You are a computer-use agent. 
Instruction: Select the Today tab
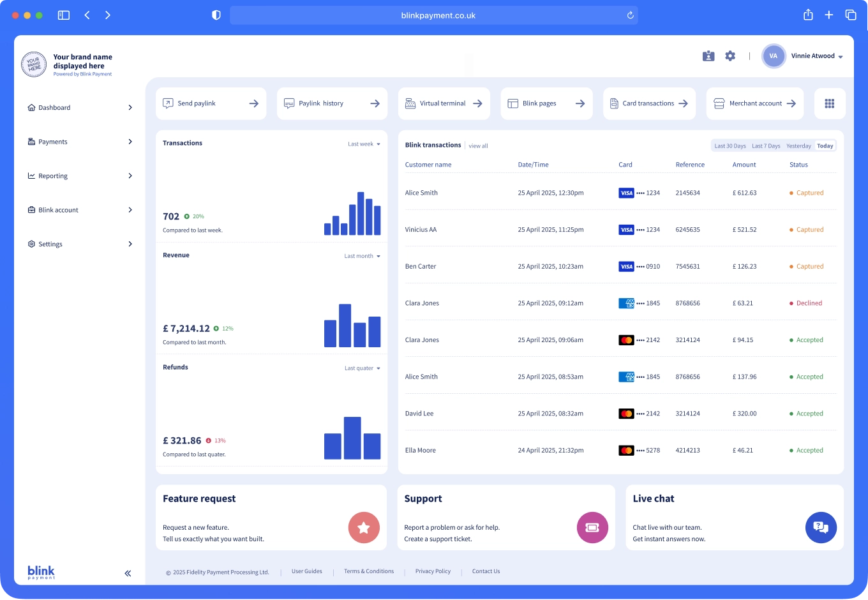coord(825,146)
